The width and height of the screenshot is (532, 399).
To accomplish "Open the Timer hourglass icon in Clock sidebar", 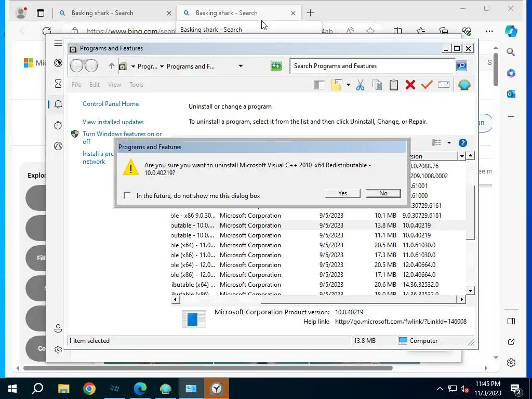I will tap(58, 84).
